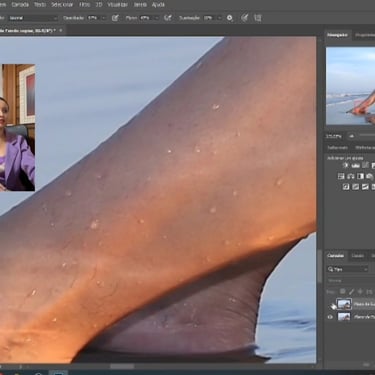375x375 pixels.
Task: Add a Posterize adjustment
Action: 356,187
